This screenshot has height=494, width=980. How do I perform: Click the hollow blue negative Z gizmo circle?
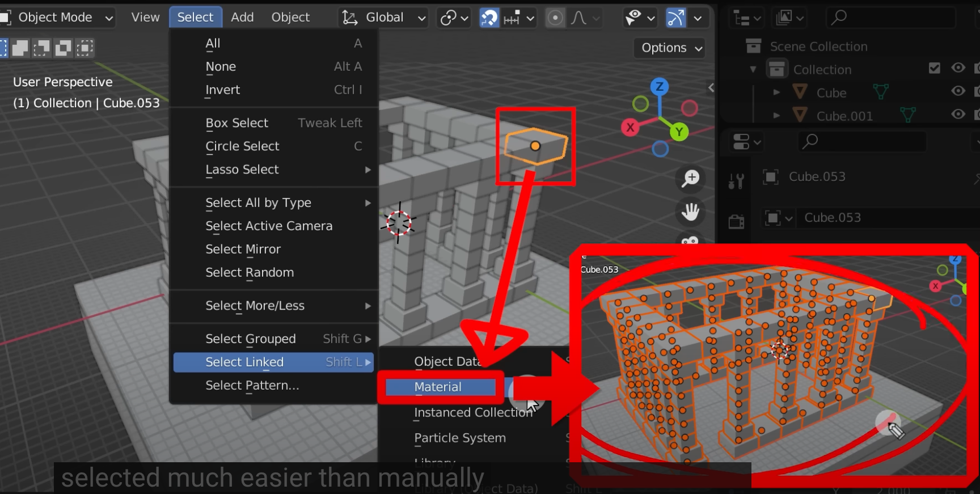(660, 149)
